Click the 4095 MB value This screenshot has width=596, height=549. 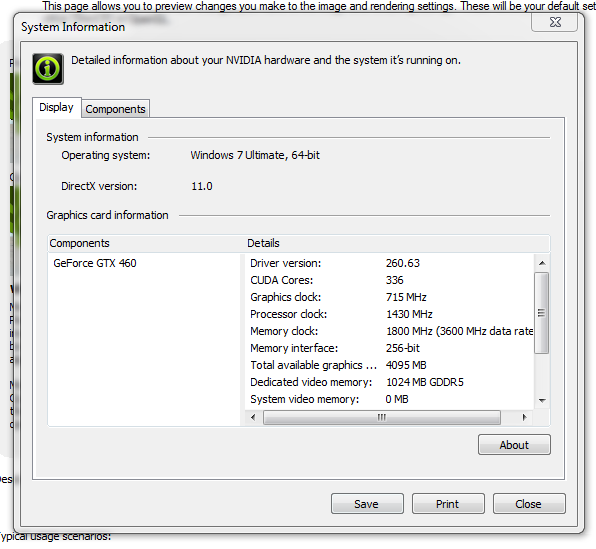(x=406, y=365)
